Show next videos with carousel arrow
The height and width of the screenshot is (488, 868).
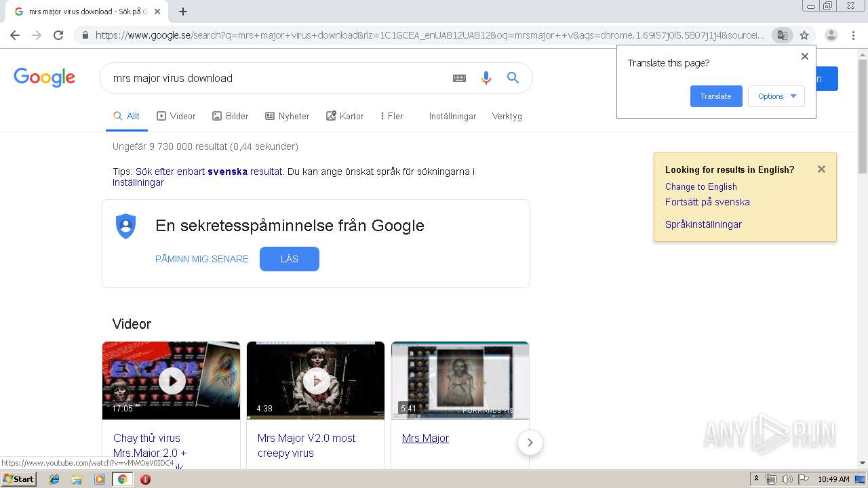(530, 443)
